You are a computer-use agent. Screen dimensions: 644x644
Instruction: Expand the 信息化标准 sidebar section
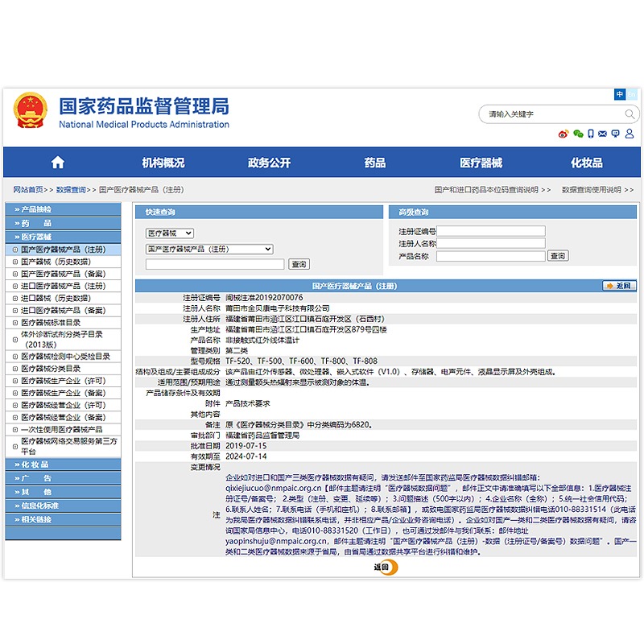(x=64, y=506)
